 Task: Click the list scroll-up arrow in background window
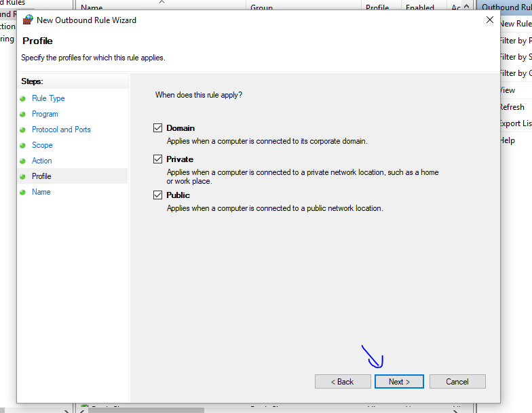467,7
